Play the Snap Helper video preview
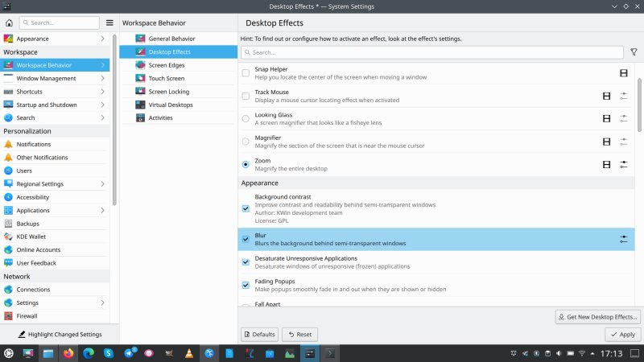The width and height of the screenshot is (644, 362). [623, 73]
